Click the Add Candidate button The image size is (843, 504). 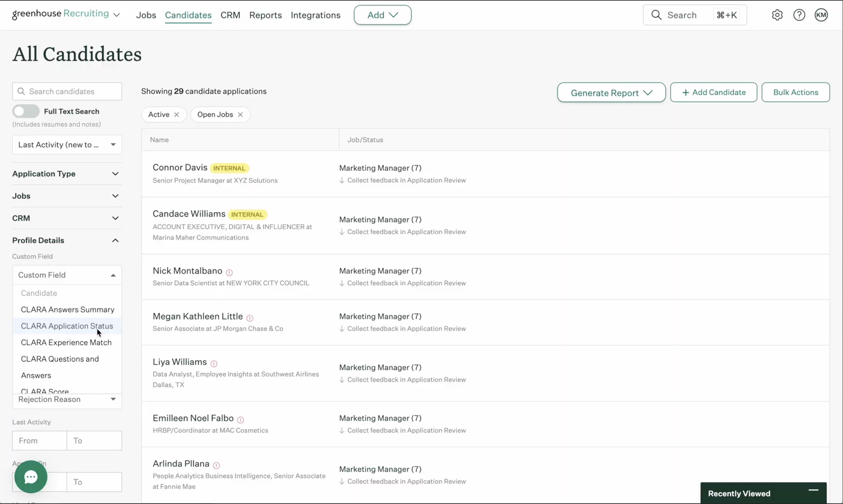(x=713, y=92)
